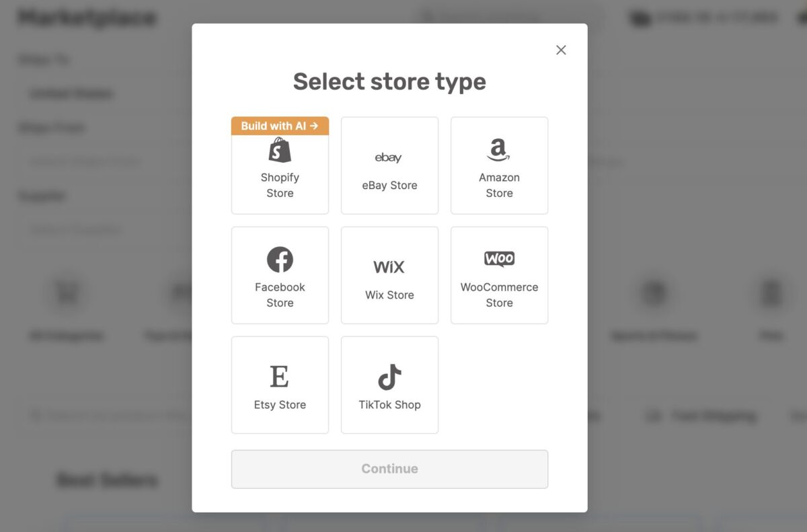
Task: Click the Select store type heading
Action: 389,81
